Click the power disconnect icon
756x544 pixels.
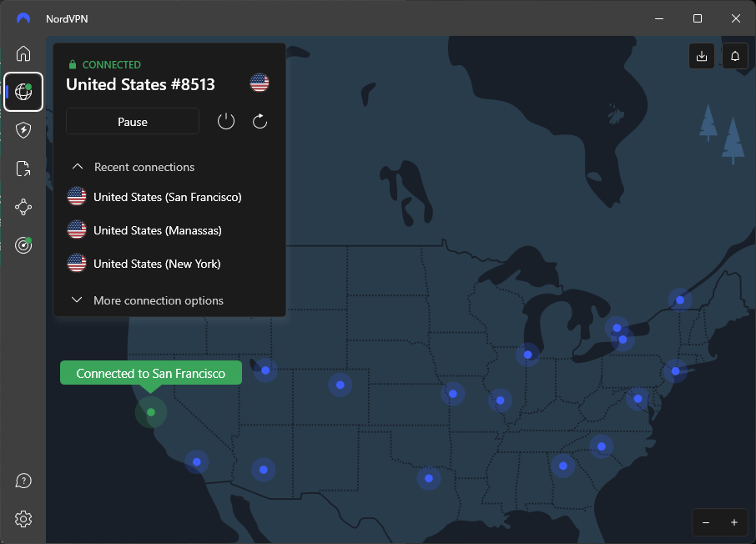[x=226, y=121]
